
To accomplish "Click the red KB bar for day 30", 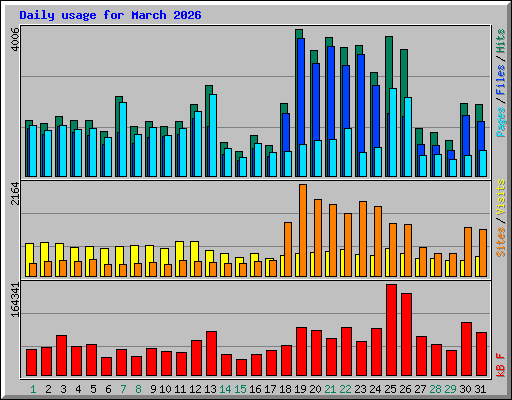I will tap(466, 349).
